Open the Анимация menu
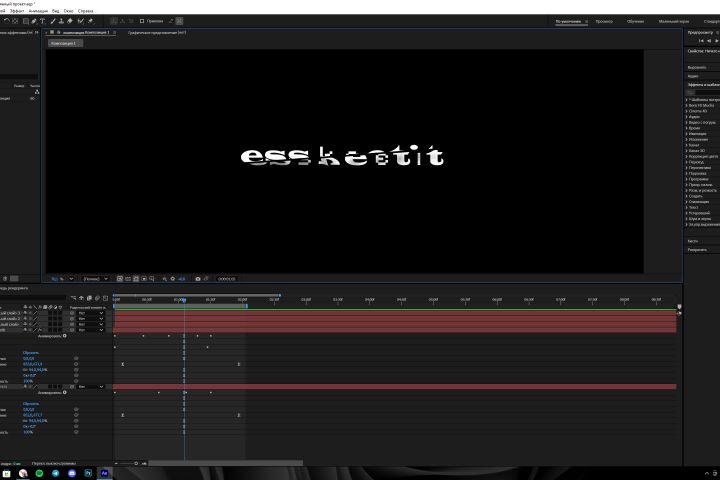The width and height of the screenshot is (720, 480). 38,11
